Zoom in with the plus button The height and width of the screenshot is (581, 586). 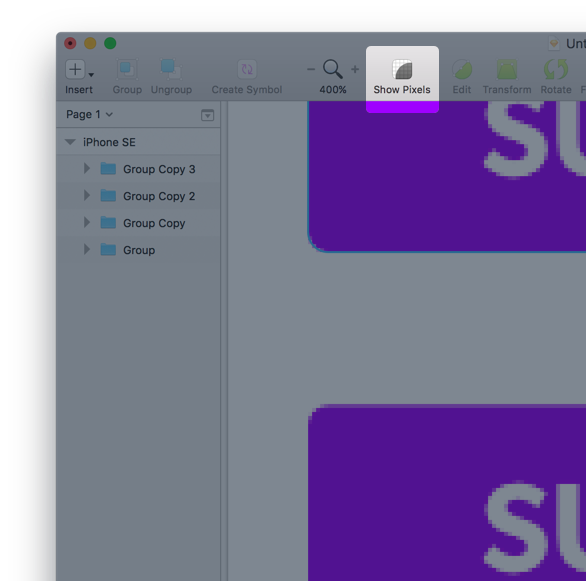click(355, 69)
